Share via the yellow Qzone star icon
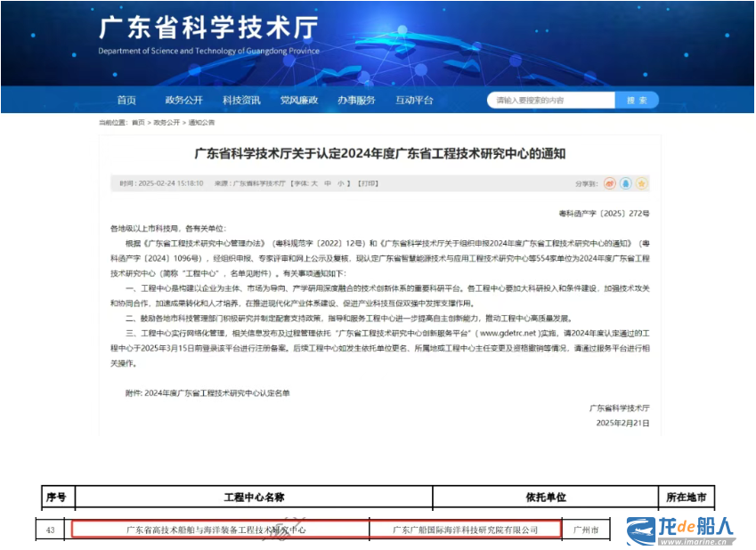756x550 pixels. click(x=642, y=183)
